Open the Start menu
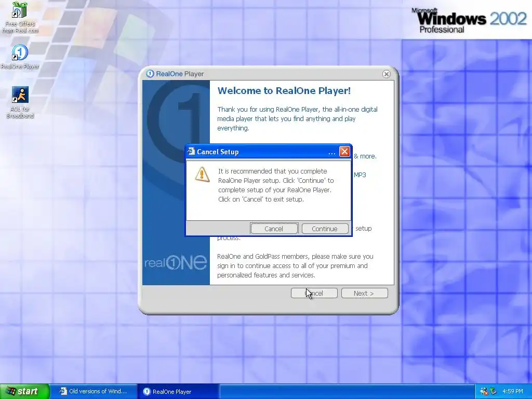Image resolution: width=532 pixels, height=399 pixels. tap(25, 391)
